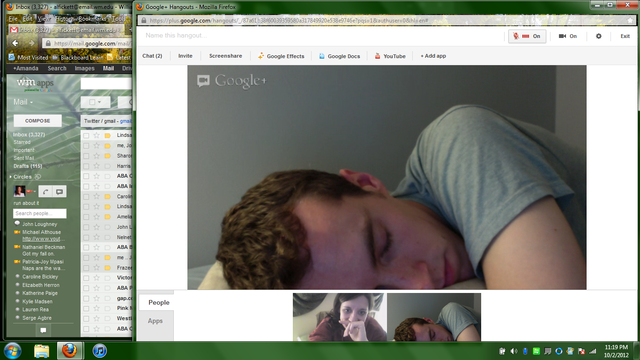The height and width of the screenshot is (360, 640).
Task: Click the Hangouts address bar URL
Action: click(288, 20)
